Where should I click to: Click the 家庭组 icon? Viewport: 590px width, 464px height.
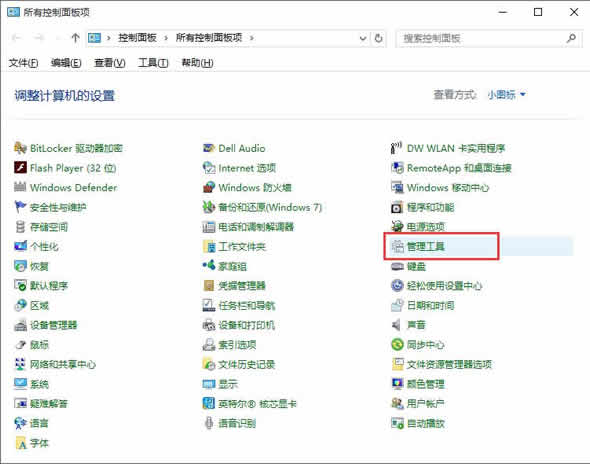coord(209,266)
